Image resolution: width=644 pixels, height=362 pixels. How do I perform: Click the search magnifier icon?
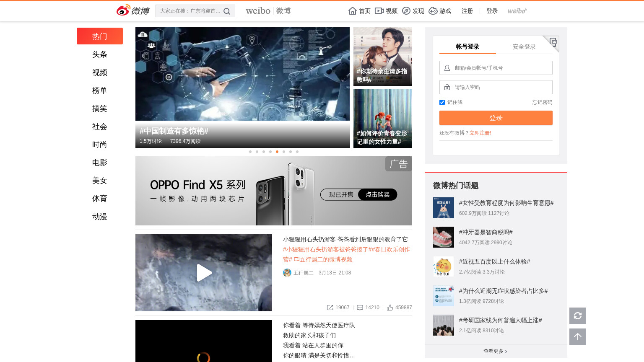point(227,11)
